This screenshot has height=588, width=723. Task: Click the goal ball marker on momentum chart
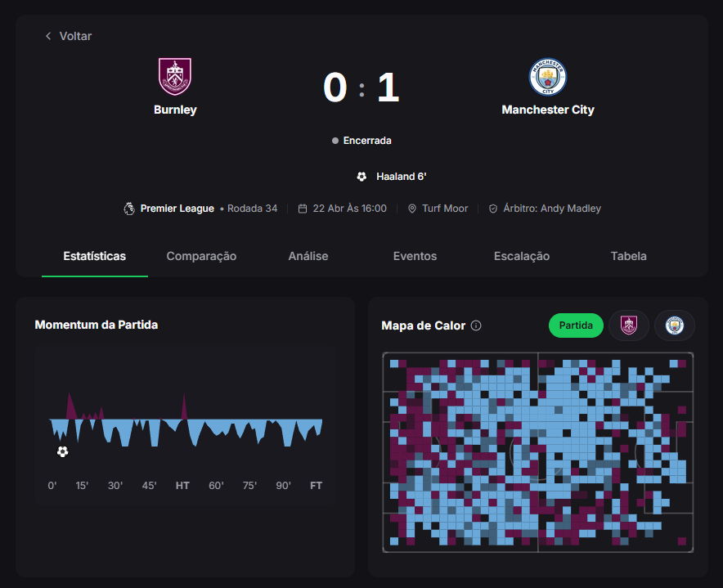pos(63,451)
